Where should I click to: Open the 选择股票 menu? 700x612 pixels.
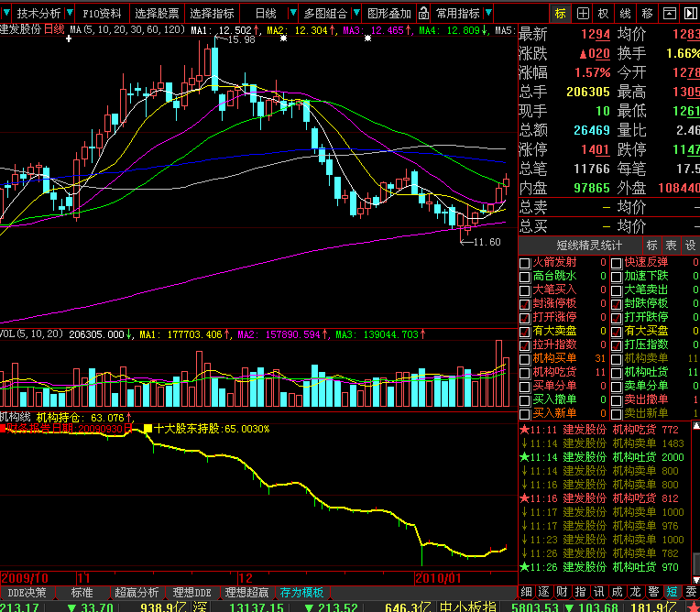pyautogui.click(x=158, y=14)
